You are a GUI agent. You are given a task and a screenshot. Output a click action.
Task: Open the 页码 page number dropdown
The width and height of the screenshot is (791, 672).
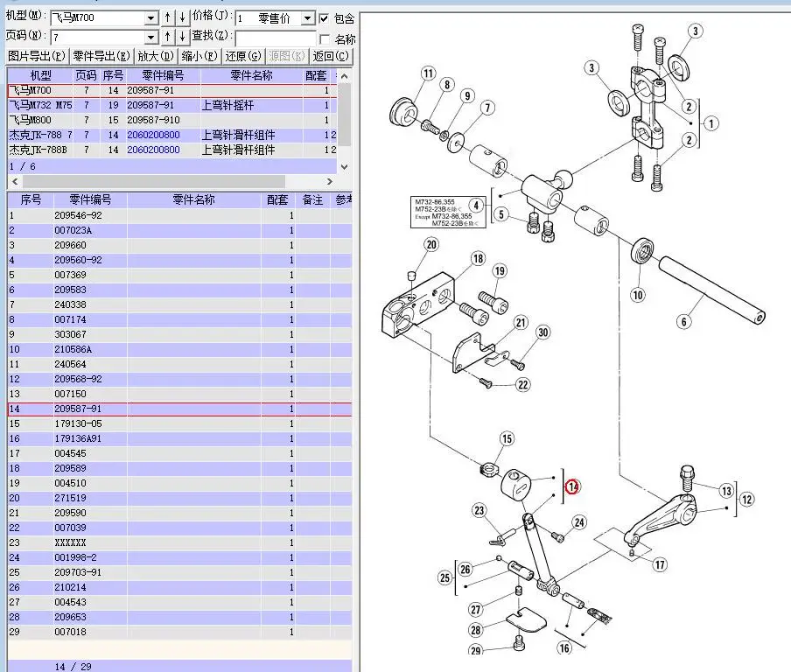pyautogui.click(x=150, y=38)
